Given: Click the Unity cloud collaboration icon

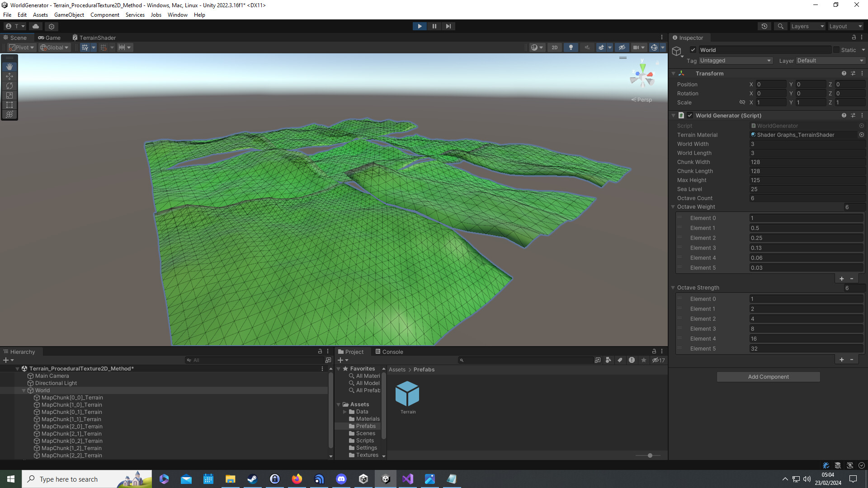Looking at the screenshot, I should point(36,26).
